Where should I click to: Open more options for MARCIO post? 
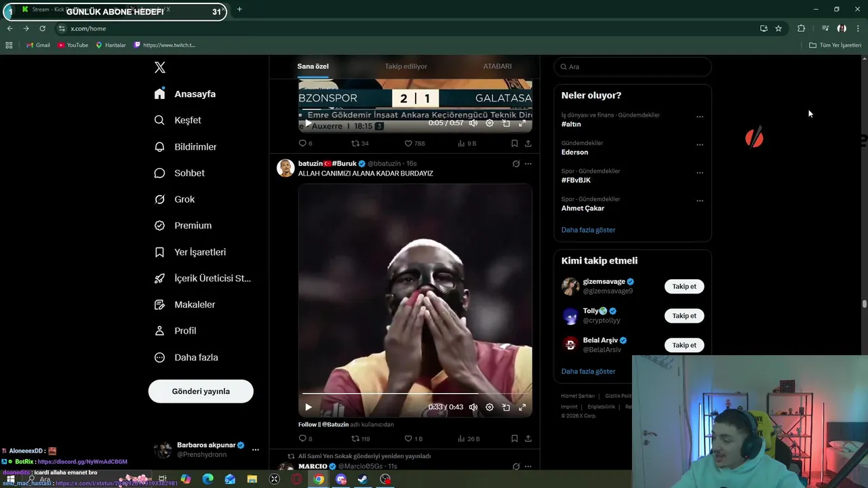click(x=528, y=466)
